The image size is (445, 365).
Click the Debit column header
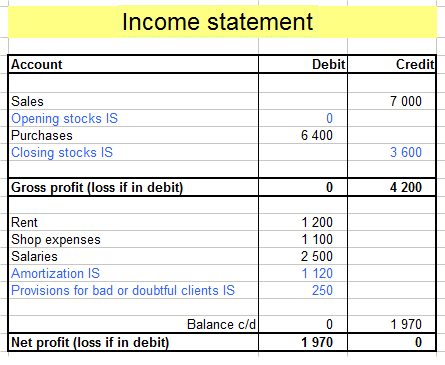[303, 64]
